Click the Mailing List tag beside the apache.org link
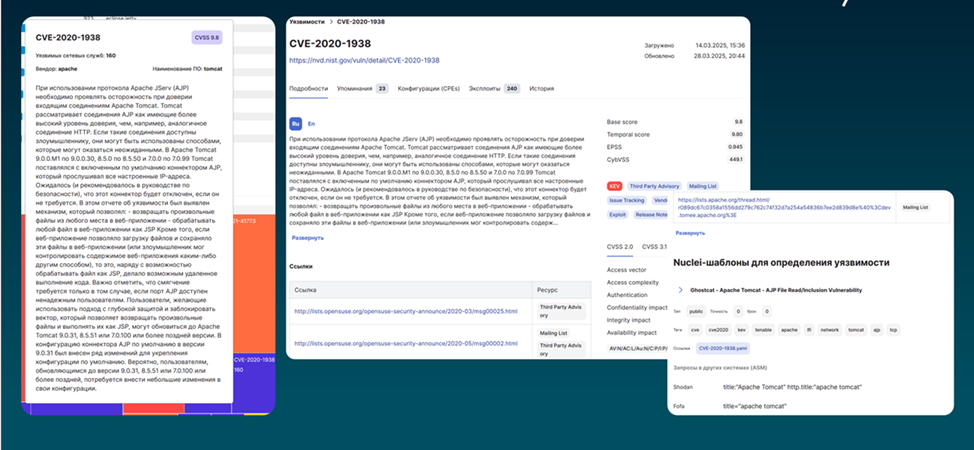 [915, 207]
